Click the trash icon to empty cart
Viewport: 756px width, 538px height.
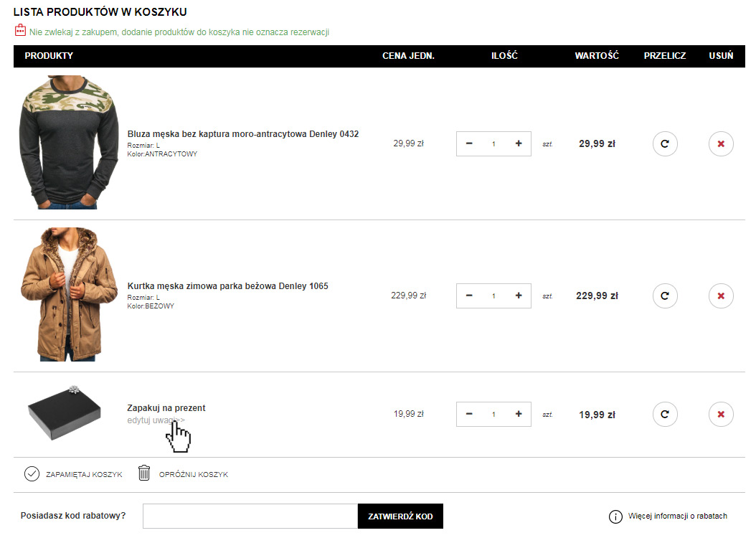point(144,473)
